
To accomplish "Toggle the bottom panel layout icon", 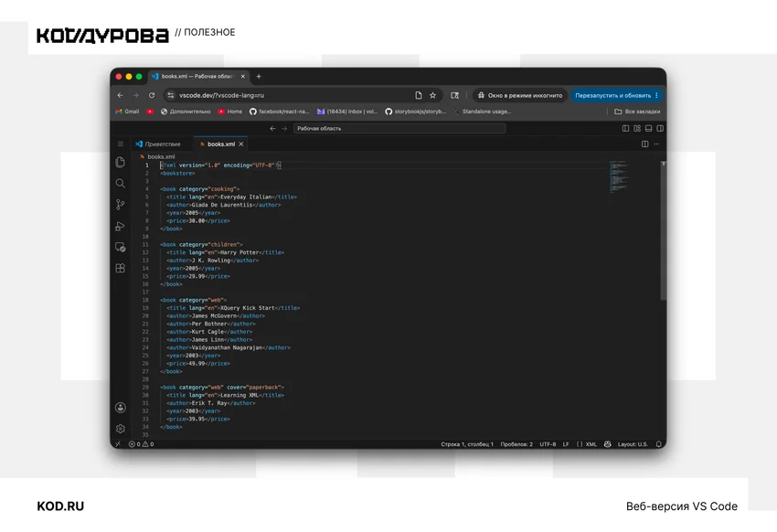I will tap(648, 128).
